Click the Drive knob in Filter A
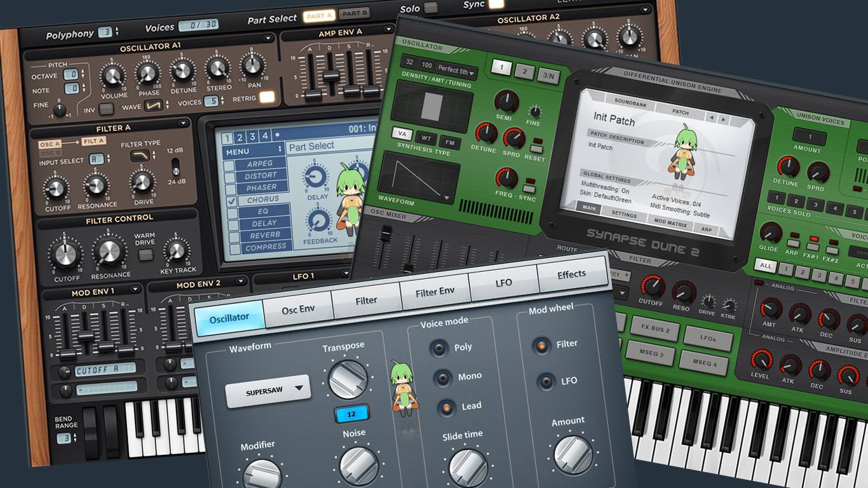Image resolution: width=868 pixels, height=488 pixels. pyautogui.click(x=142, y=183)
